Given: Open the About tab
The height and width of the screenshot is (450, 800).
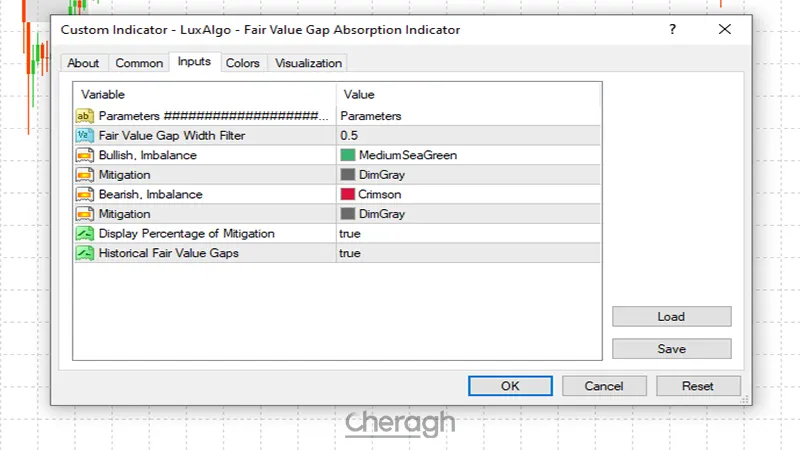Looking at the screenshot, I should pyautogui.click(x=83, y=63).
